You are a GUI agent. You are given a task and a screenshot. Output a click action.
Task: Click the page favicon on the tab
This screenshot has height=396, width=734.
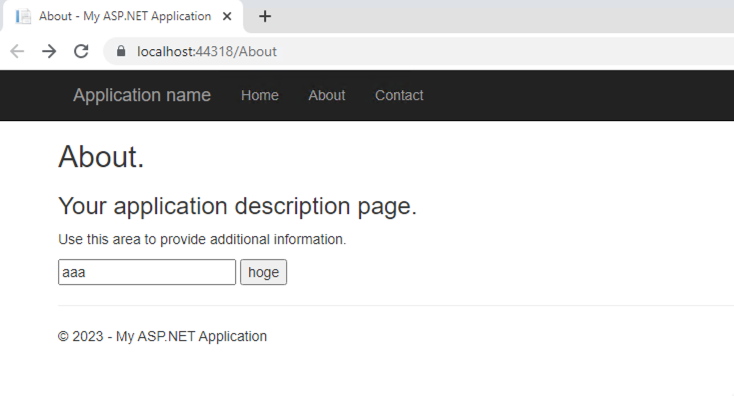[23, 16]
